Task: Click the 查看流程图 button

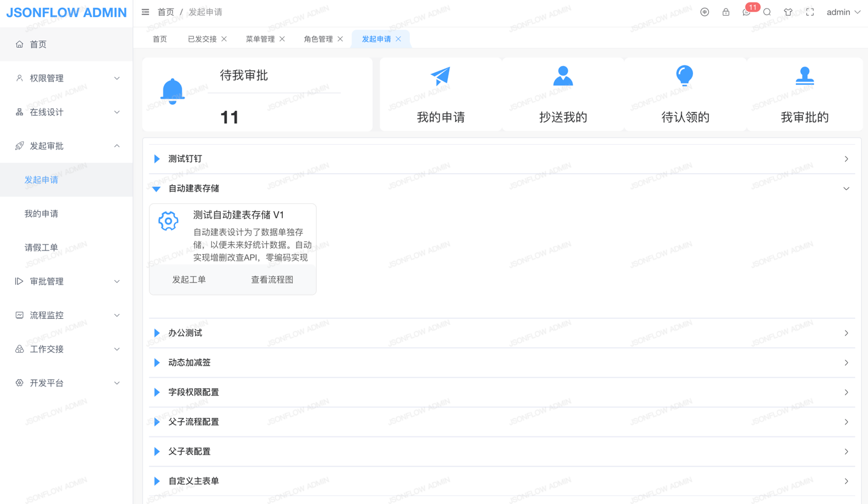Action: tap(272, 280)
